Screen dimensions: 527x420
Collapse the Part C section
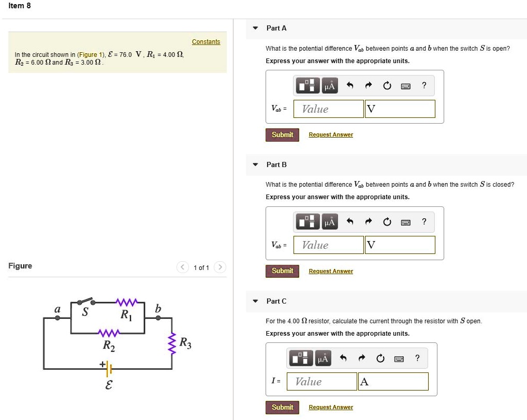point(255,301)
